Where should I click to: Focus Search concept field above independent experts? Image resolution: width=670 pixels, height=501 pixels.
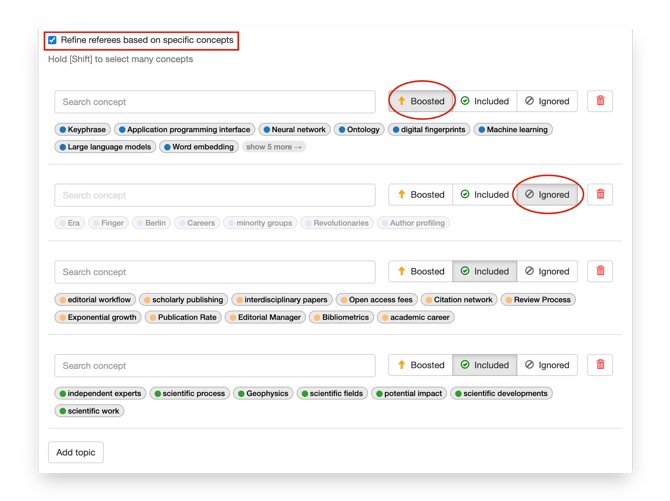click(x=215, y=365)
